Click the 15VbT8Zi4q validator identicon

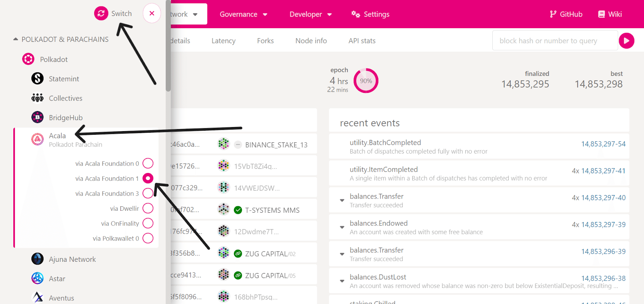[223, 165]
